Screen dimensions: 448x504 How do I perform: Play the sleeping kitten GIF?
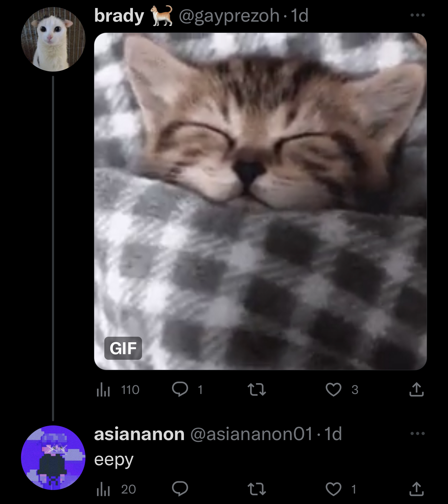(260, 201)
